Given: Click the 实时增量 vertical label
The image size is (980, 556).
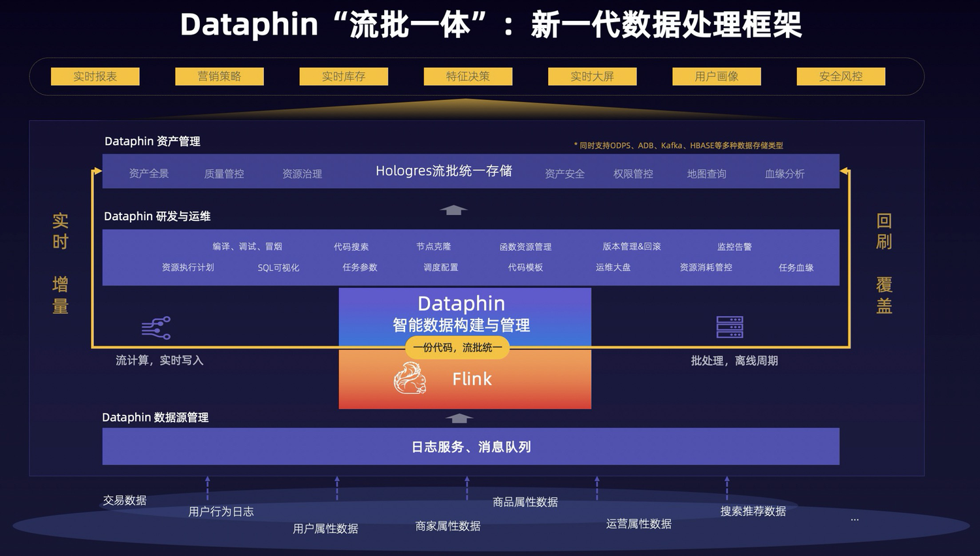Looking at the screenshot, I should (61, 263).
